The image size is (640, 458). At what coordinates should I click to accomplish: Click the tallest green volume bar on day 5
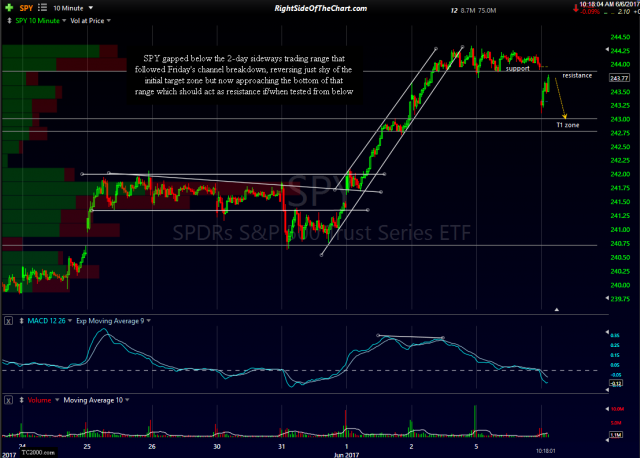point(475,421)
